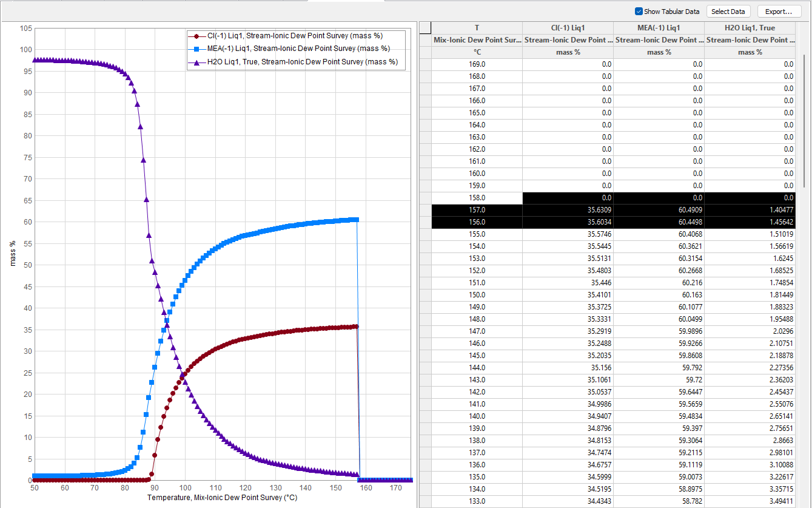This screenshot has width=812, height=508.
Task: Click the Cl(-1) value 35.6034
Action: pos(568,222)
